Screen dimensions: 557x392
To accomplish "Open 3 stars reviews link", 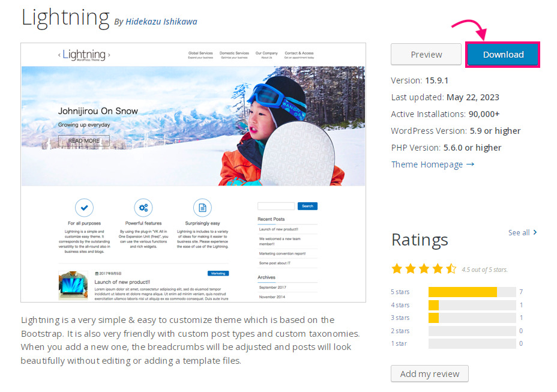I will pos(400,318).
